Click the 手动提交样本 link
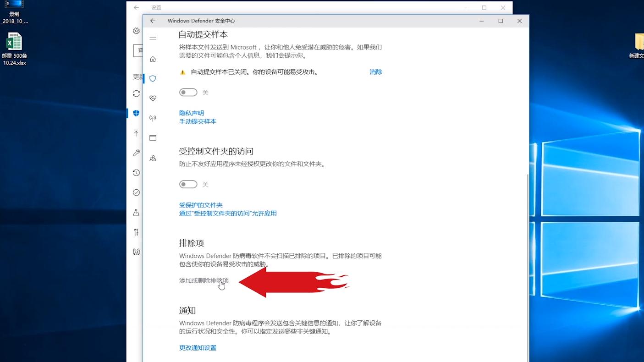This screenshot has width=644, height=362. (x=198, y=121)
